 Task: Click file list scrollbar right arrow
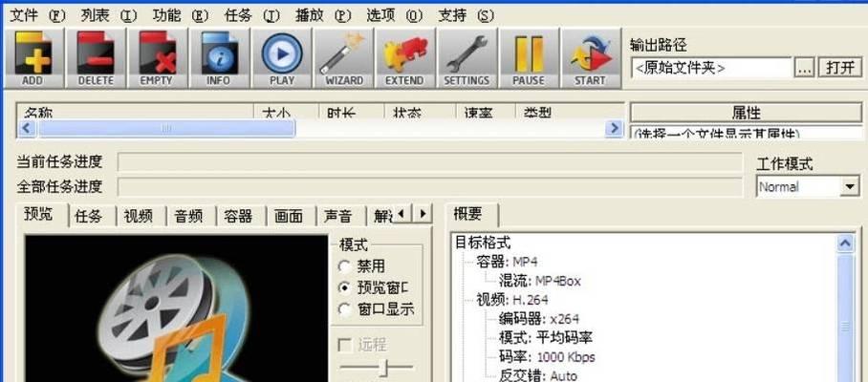[x=614, y=129]
